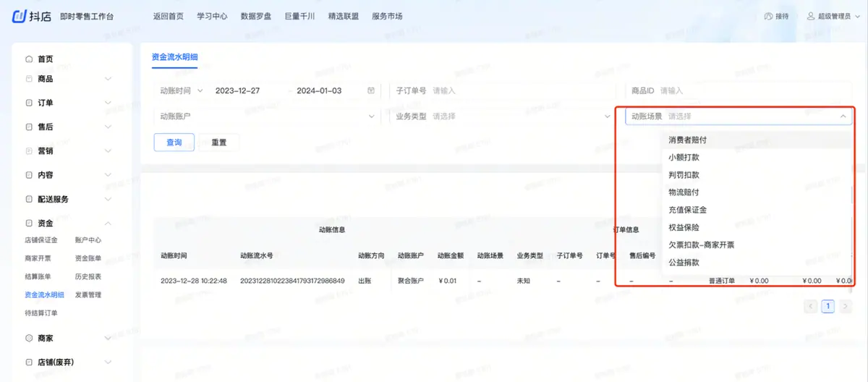868x382 pixels.
Task: Focus the 子订单号 input field
Action: pos(502,91)
